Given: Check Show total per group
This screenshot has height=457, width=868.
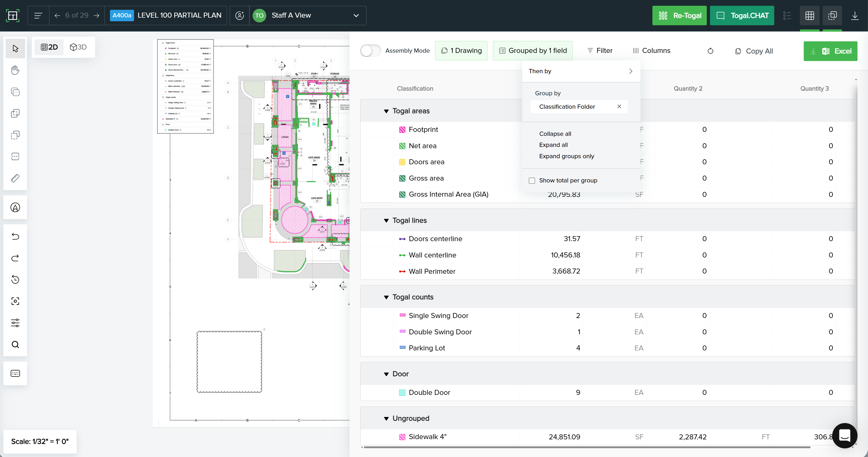Looking at the screenshot, I should (532, 180).
